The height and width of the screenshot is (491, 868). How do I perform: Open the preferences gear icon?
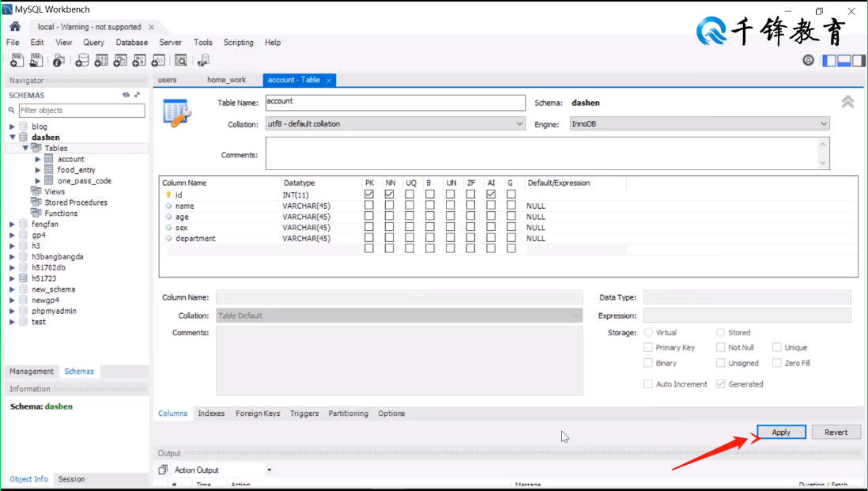pyautogui.click(x=808, y=60)
